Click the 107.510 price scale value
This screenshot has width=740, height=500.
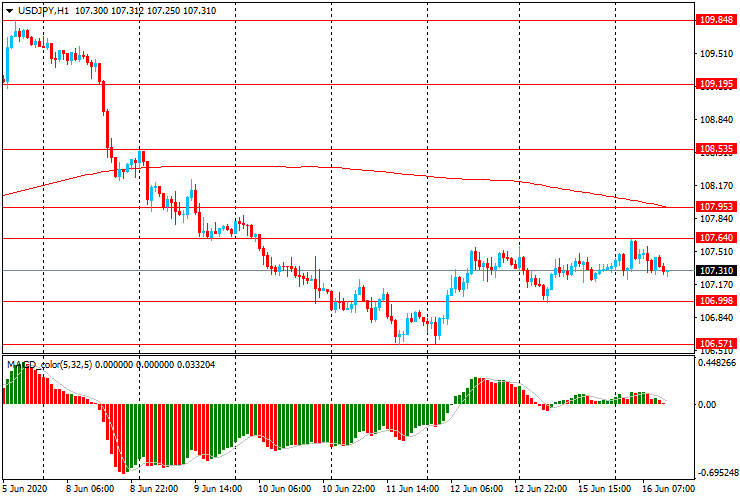[716, 252]
